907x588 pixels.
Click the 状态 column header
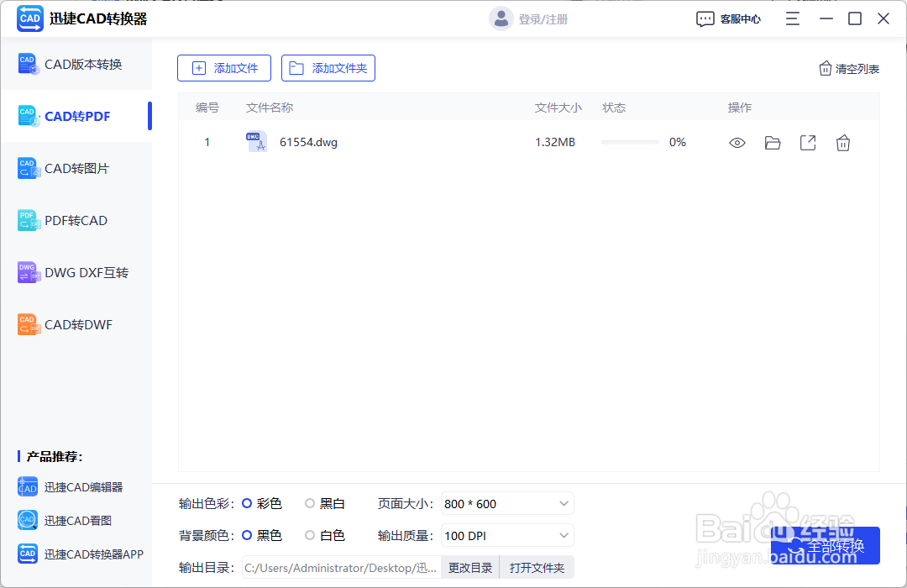[x=614, y=108]
